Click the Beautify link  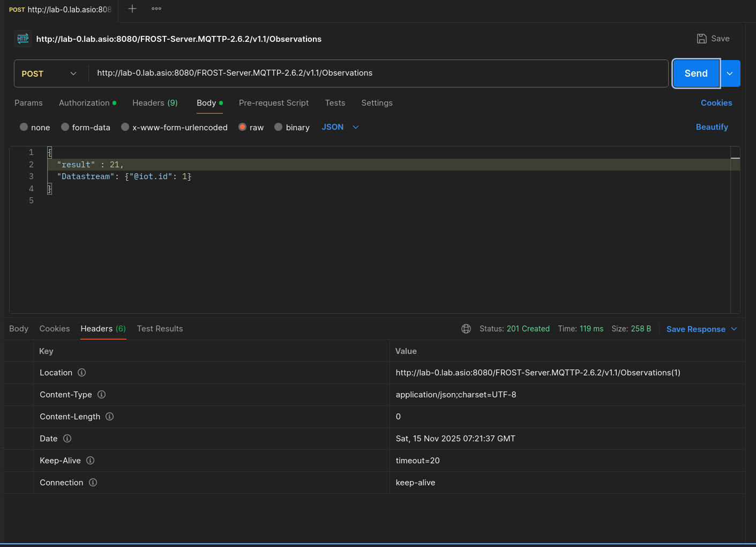coord(712,127)
